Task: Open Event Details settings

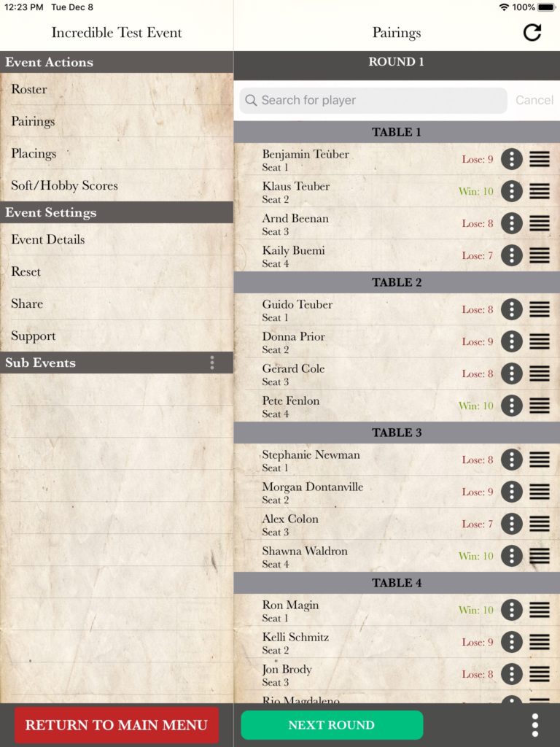Action: coord(117,239)
